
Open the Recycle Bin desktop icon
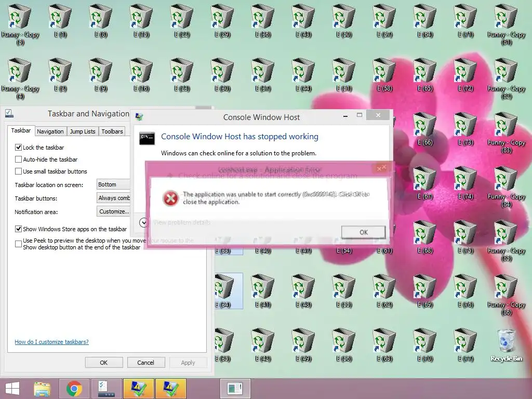point(506,344)
